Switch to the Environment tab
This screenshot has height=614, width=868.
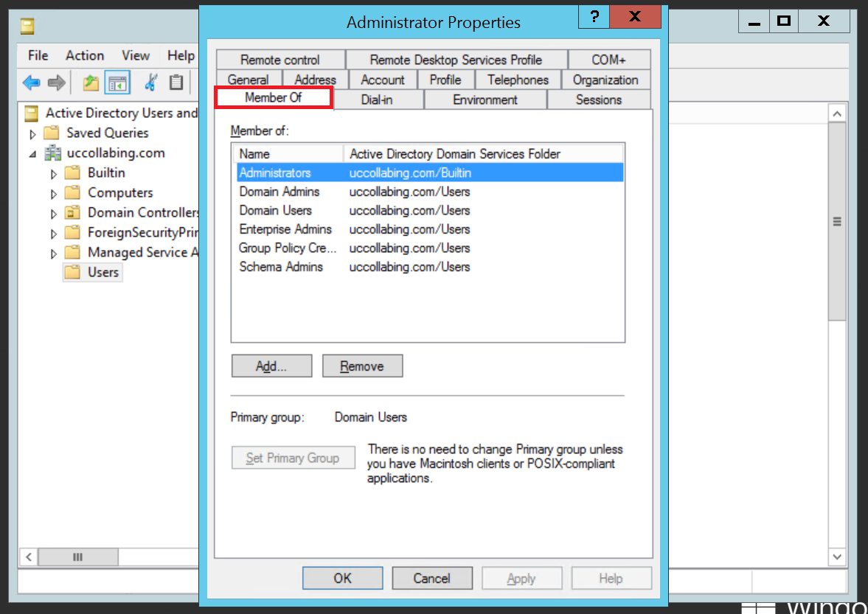(x=485, y=100)
